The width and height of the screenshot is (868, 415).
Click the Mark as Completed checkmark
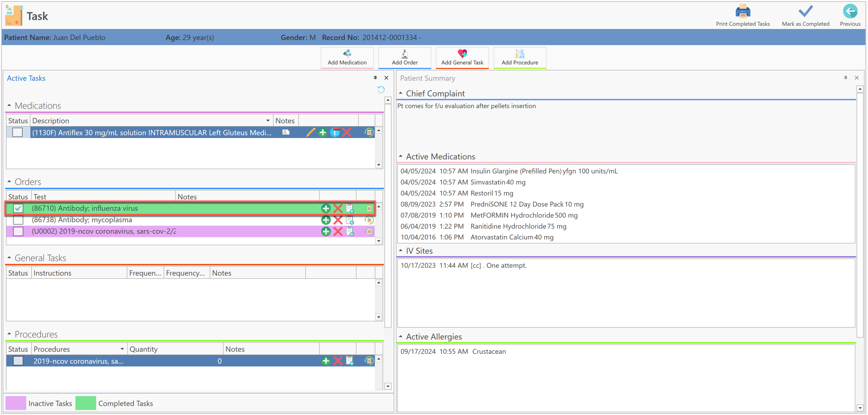[x=805, y=11]
